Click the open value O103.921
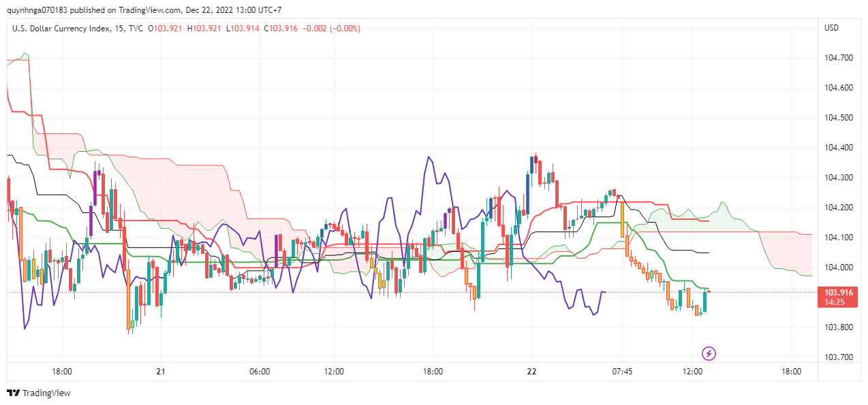The image size is (868, 405). coord(165,28)
